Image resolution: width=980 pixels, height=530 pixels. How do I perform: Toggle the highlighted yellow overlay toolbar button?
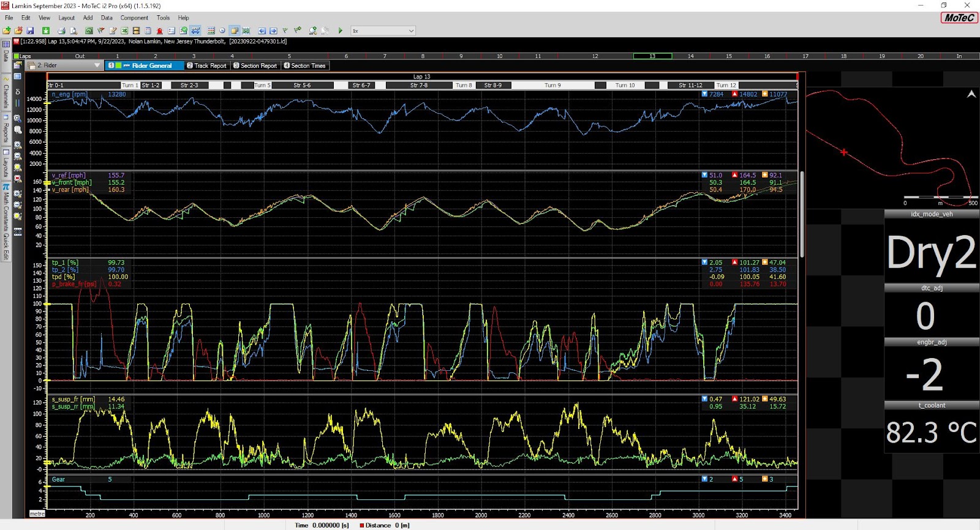click(x=234, y=31)
